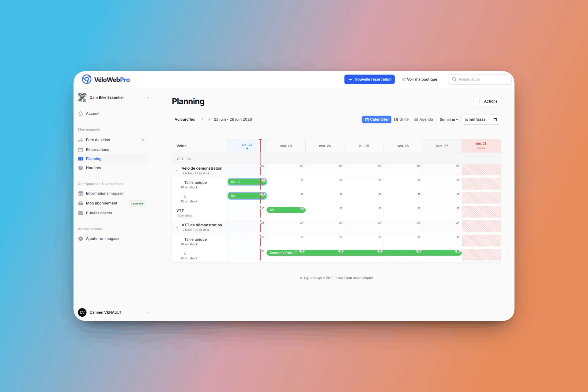Go to next week arrow
This screenshot has width=588, height=392.
[209, 119]
